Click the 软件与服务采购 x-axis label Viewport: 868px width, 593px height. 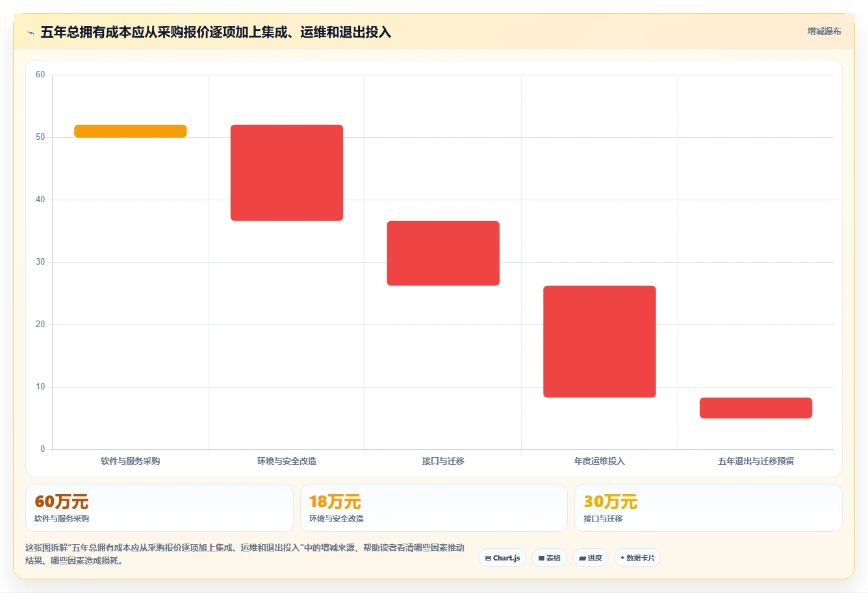pyautogui.click(x=131, y=461)
